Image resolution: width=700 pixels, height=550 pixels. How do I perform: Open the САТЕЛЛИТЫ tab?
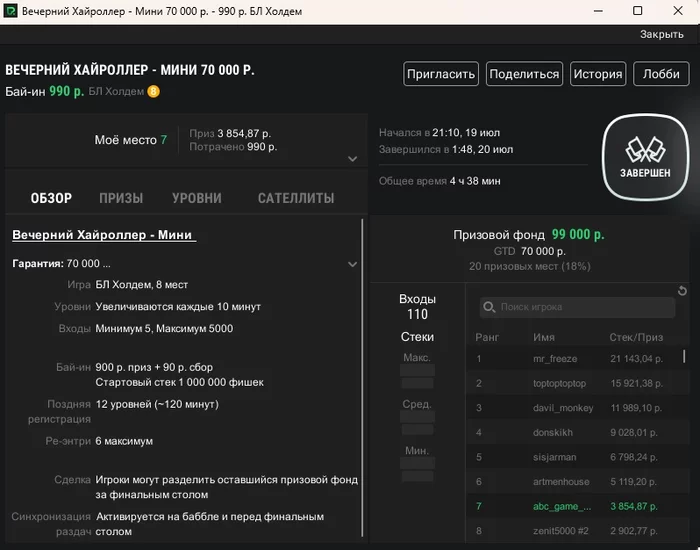pos(296,198)
